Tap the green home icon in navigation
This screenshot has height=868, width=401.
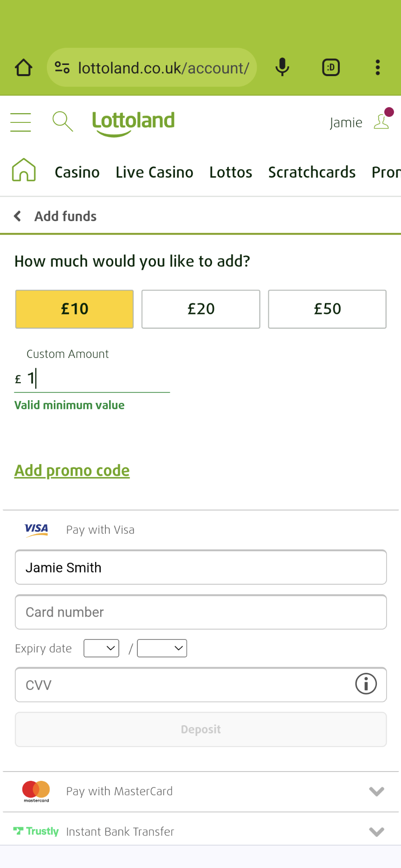(x=24, y=170)
